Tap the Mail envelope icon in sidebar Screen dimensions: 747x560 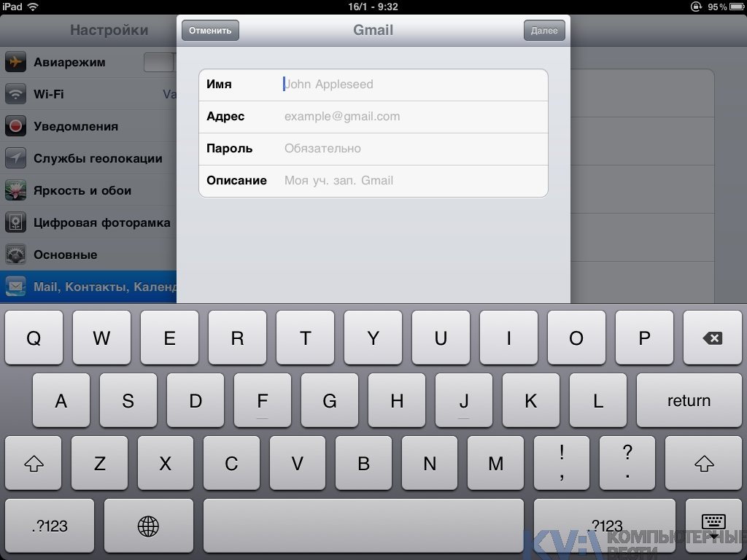tap(15, 287)
